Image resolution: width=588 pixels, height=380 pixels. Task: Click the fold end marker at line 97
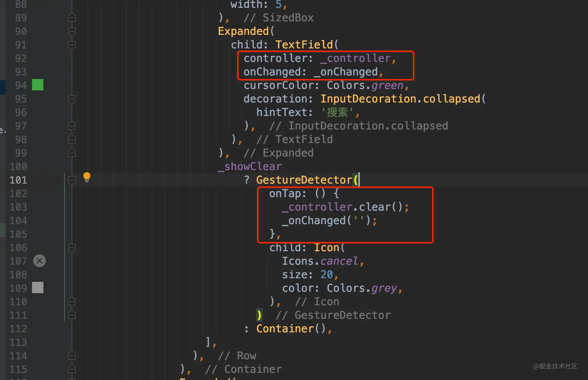point(72,126)
